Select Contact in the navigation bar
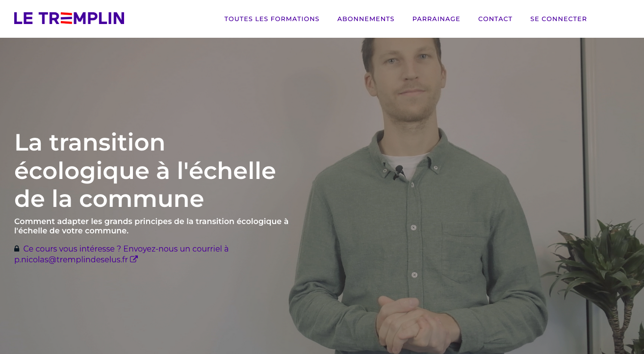This screenshot has height=354, width=644. (x=495, y=19)
